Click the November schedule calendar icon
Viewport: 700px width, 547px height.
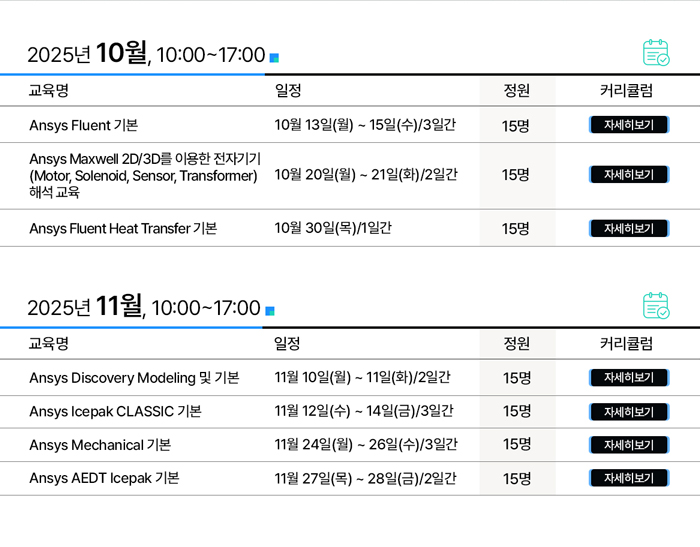coord(656,306)
